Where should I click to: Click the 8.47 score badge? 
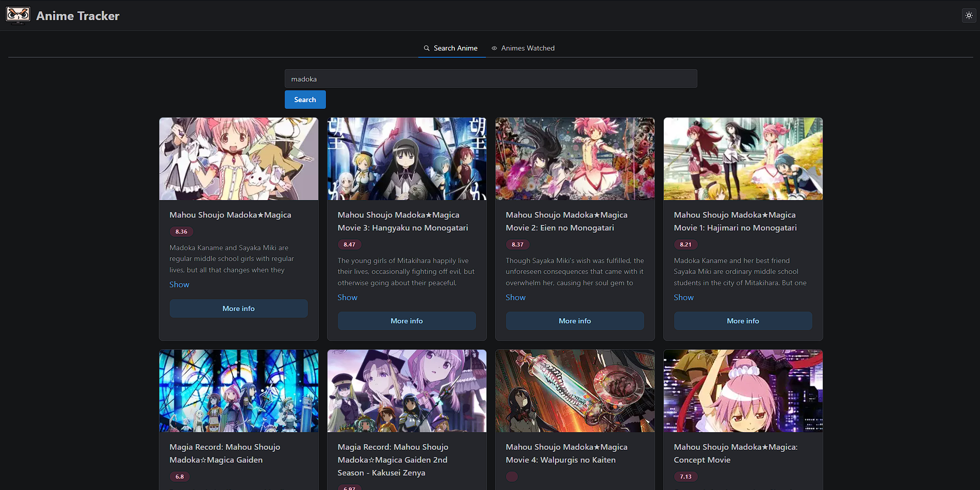(x=350, y=244)
